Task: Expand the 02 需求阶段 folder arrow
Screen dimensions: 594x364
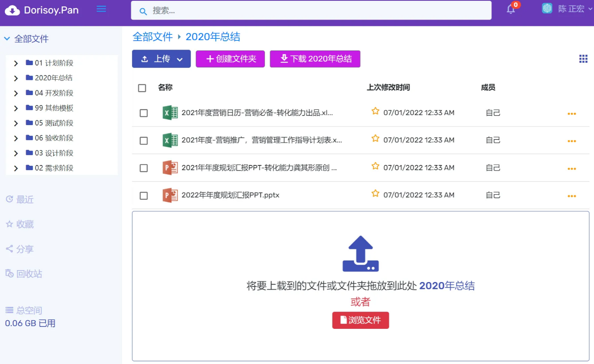Action: (16, 168)
